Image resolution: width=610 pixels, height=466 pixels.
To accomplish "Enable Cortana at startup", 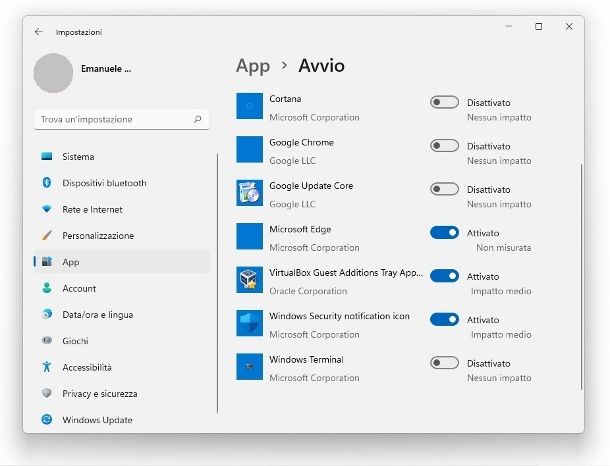I will 444,102.
